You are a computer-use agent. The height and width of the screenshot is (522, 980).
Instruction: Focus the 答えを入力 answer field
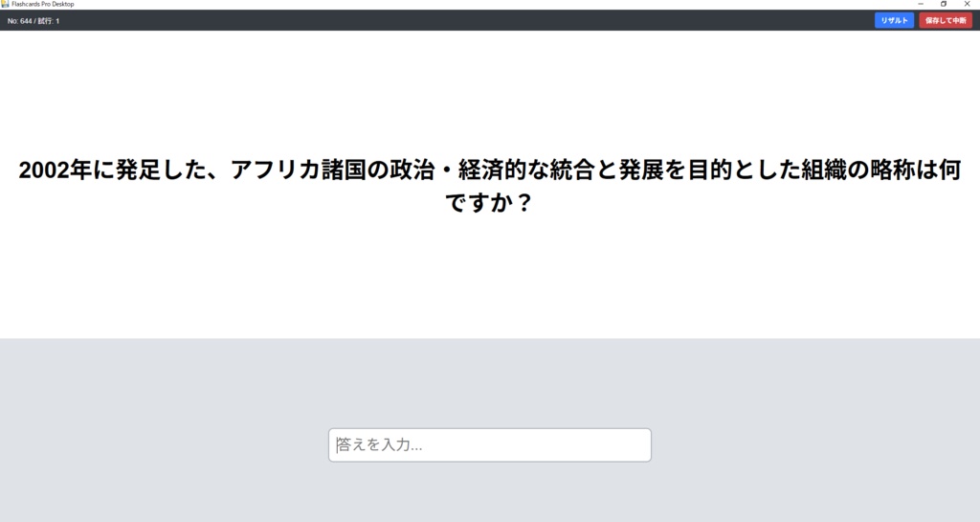coord(489,445)
